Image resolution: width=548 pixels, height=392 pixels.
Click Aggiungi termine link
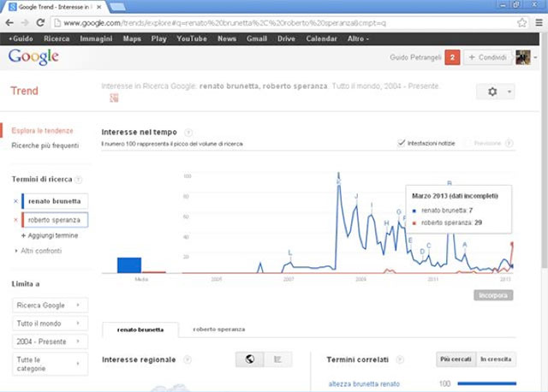(x=50, y=235)
